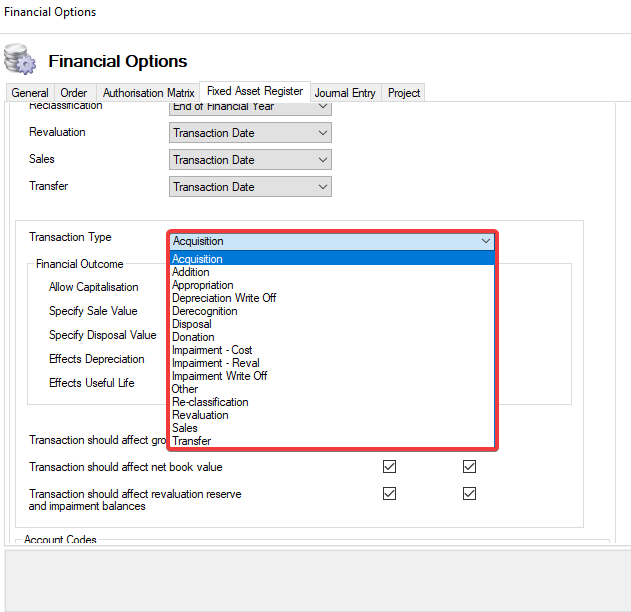Expand the Transfer date dropdown
The height and width of the screenshot is (612, 631).
click(322, 187)
